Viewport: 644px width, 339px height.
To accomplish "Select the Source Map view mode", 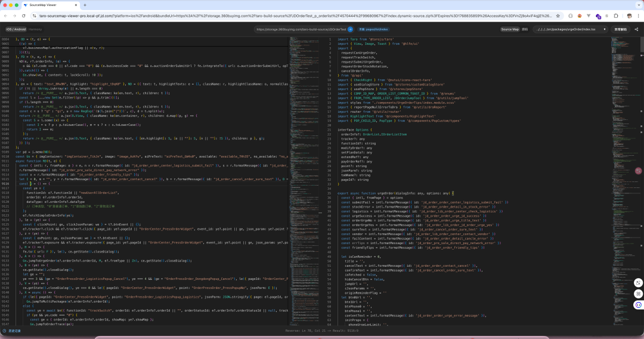I will 510,29.
